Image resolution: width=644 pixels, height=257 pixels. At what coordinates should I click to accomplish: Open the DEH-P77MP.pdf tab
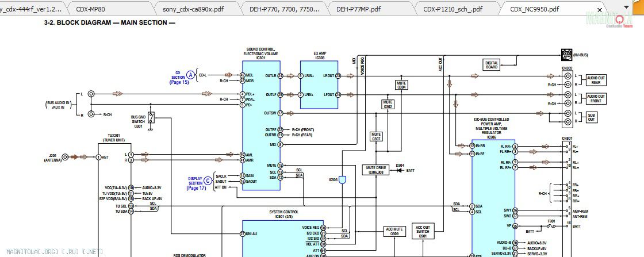(x=358, y=9)
